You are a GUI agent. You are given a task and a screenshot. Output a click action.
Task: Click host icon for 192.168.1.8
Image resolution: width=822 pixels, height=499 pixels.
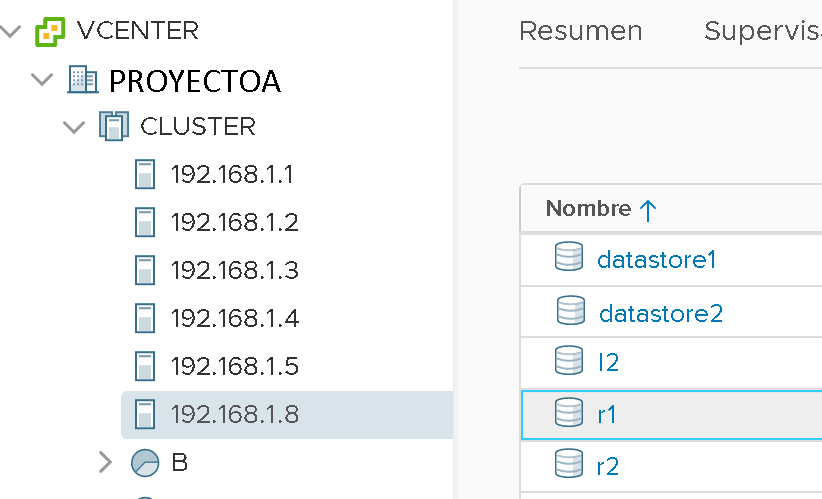coord(145,414)
